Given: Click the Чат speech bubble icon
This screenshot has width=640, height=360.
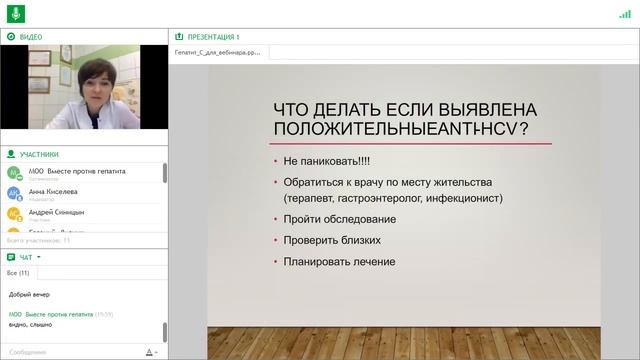Looking at the screenshot, I should pos(11,257).
